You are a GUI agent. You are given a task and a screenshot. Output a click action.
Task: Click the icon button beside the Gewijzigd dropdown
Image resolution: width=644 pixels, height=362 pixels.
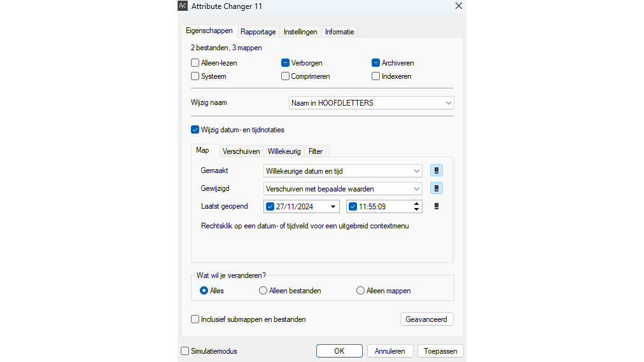tap(437, 188)
